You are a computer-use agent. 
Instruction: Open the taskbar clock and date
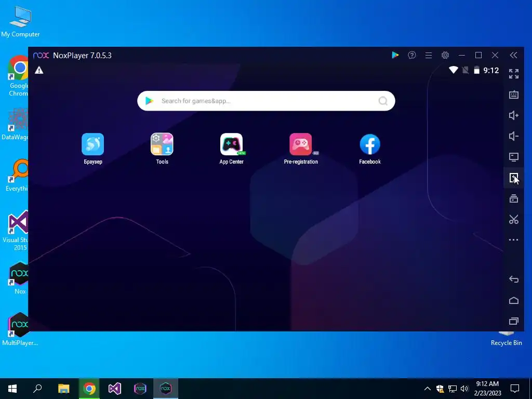click(487, 389)
